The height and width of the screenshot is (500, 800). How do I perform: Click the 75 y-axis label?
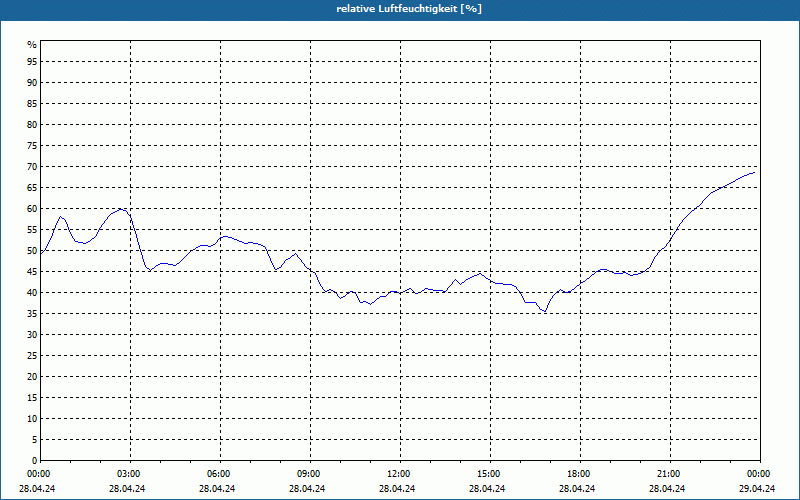(x=32, y=145)
